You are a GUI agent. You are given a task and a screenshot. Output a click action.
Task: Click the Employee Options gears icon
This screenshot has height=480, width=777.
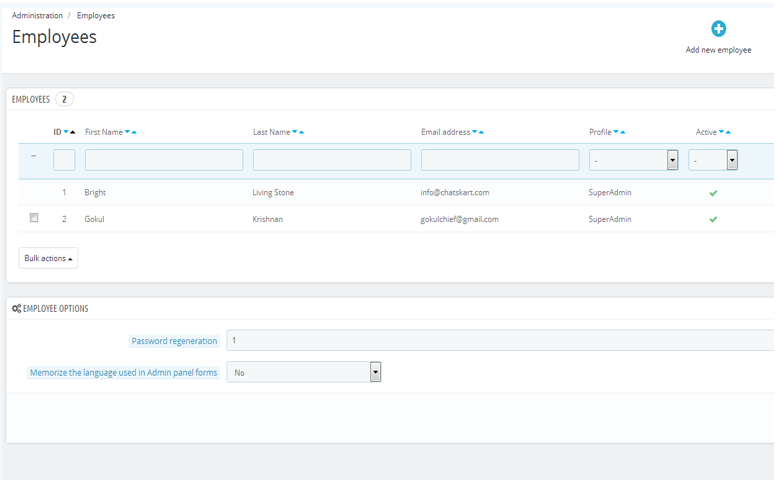16,309
